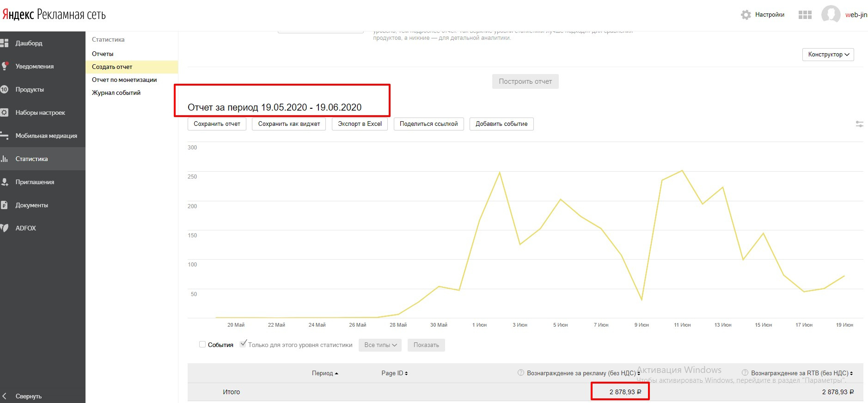Click the Сохранить как виджет button

(x=289, y=124)
